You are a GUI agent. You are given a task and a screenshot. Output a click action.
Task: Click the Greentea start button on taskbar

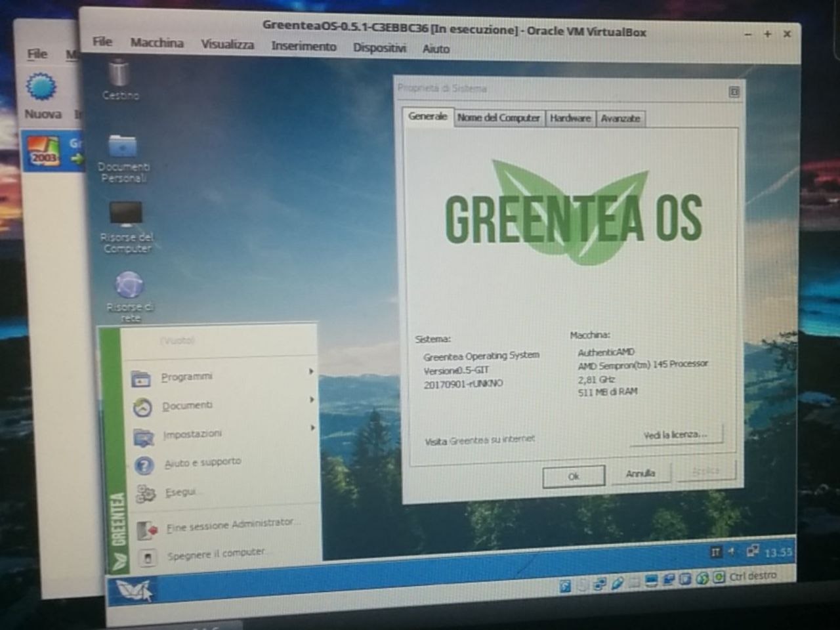pos(133,591)
